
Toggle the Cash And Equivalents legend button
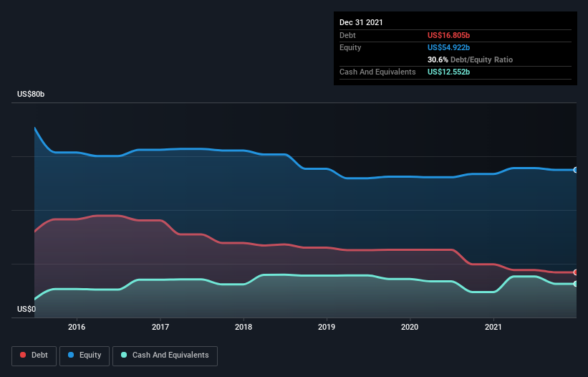(165, 355)
